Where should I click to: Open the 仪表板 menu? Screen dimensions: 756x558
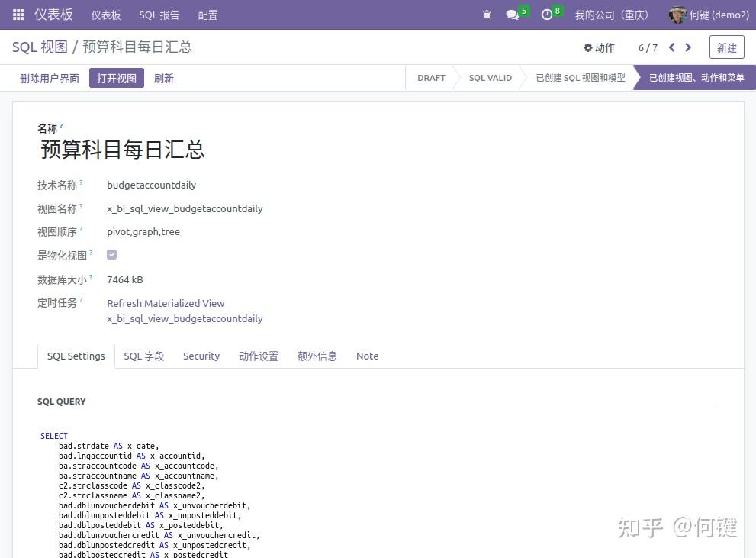106,15
